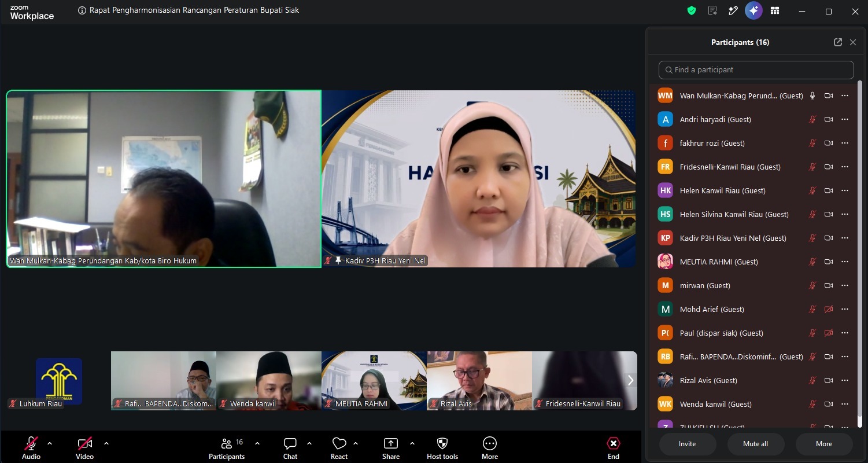The image size is (868, 463).
Task: Open more options for MEUTIA RAHMI
Action: click(845, 262)
